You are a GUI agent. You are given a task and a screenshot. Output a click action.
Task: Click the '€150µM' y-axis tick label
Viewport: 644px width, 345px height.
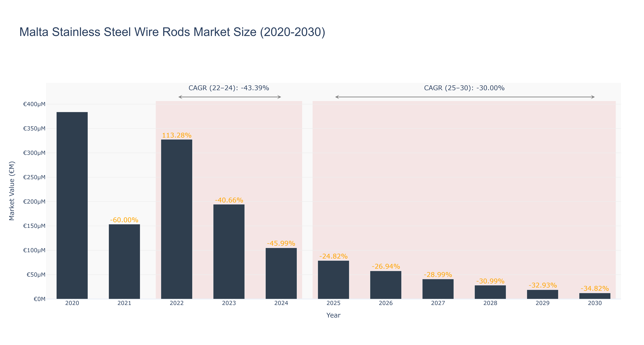34,226
